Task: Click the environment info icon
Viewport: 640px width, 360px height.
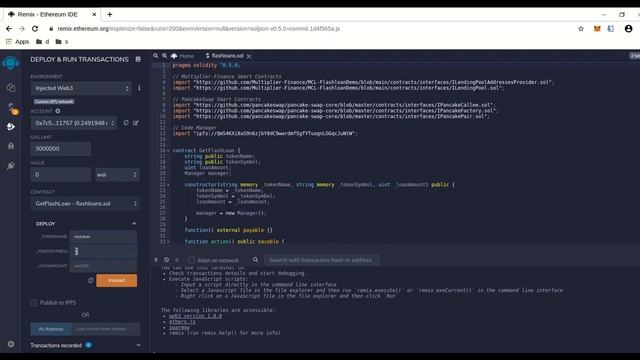Action: tap(139, 88)
